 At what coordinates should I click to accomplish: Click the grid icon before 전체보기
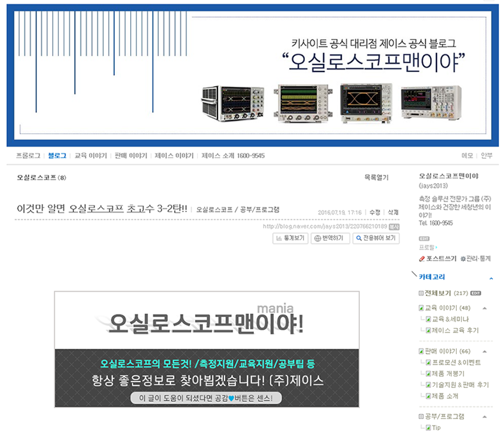tap(421, 293)
